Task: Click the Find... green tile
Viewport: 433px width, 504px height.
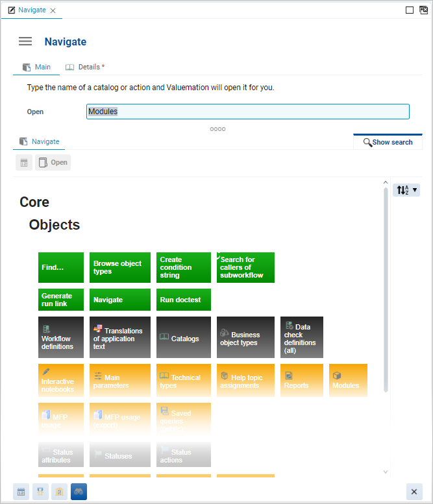Action: tap(61, 267)
